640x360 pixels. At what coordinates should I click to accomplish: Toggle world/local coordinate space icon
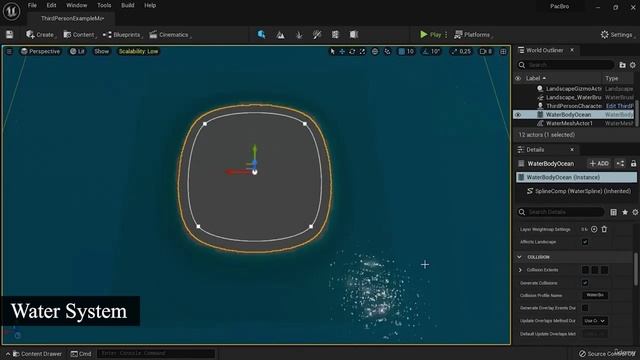tap(375, 51)
